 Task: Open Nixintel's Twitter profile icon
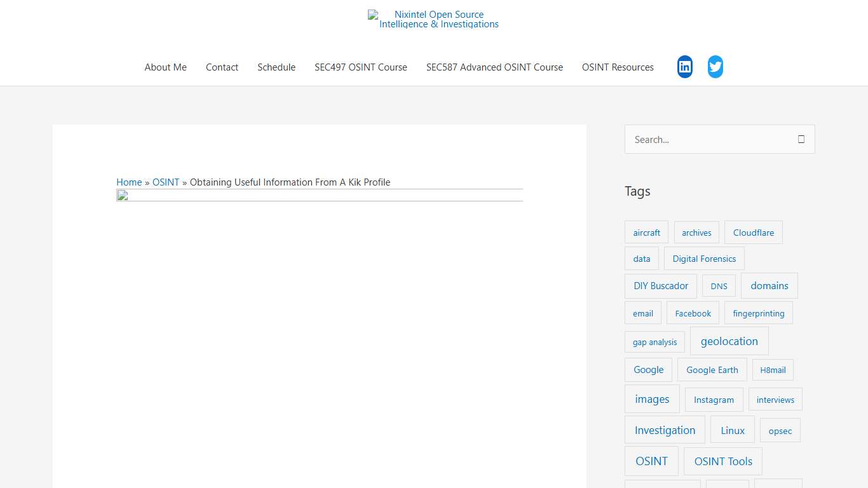coord(715,66)
